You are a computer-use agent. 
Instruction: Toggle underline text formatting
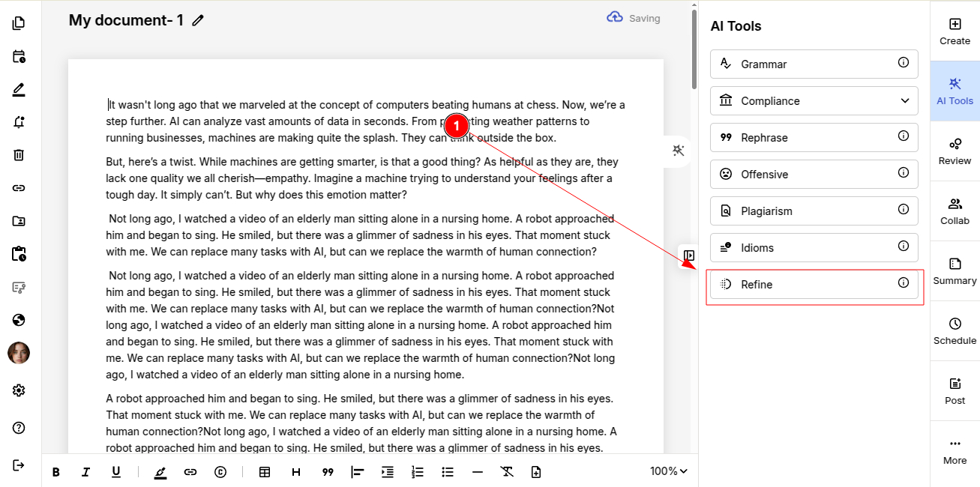coord(116,472)
